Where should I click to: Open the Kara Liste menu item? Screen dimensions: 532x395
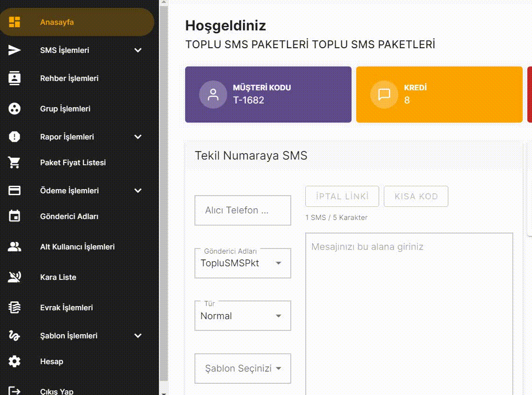[x=77, y=277]
